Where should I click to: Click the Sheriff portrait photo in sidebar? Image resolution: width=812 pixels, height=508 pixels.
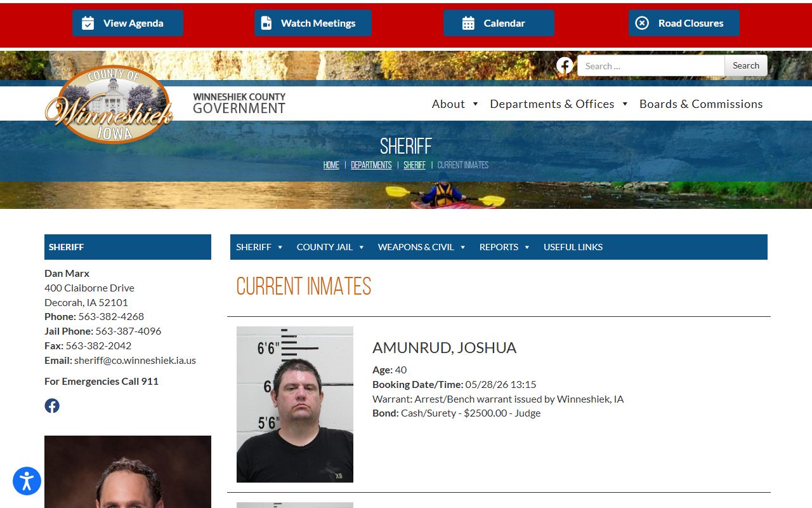[x=128, y=472]
